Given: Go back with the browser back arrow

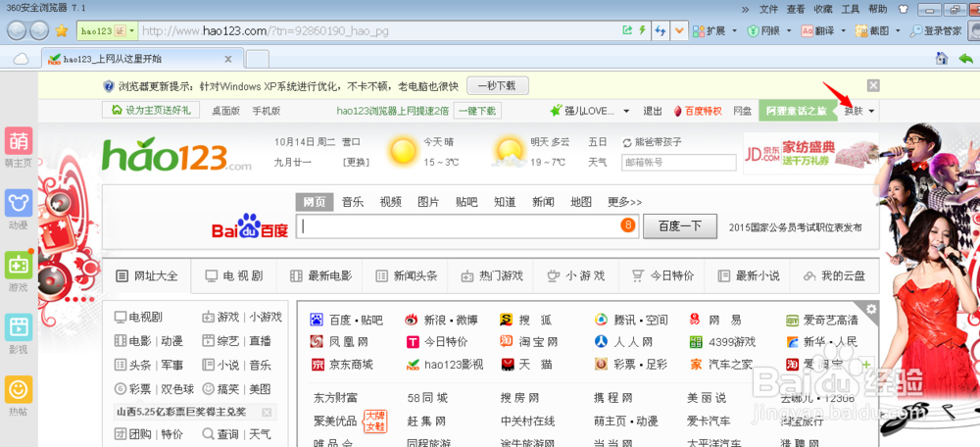Looking at the screenshot, I should click(17, 29).
